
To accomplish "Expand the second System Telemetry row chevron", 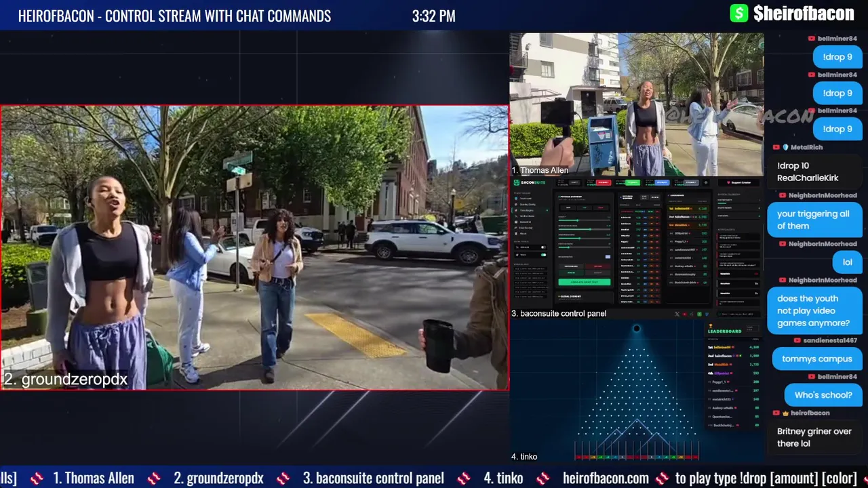I will point(759,207).
